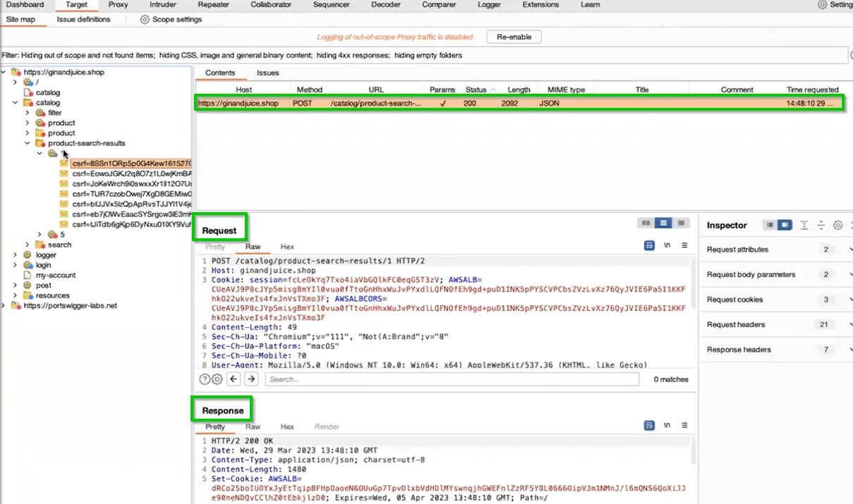
Task: Click Inspector expand all sections icon
Action: [x=804, y=226]
